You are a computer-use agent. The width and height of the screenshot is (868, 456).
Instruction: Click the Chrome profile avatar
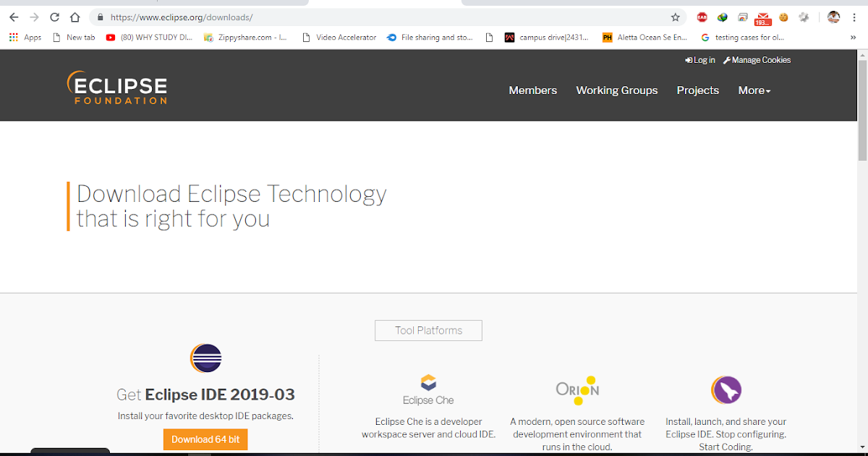tap(834, 17)
